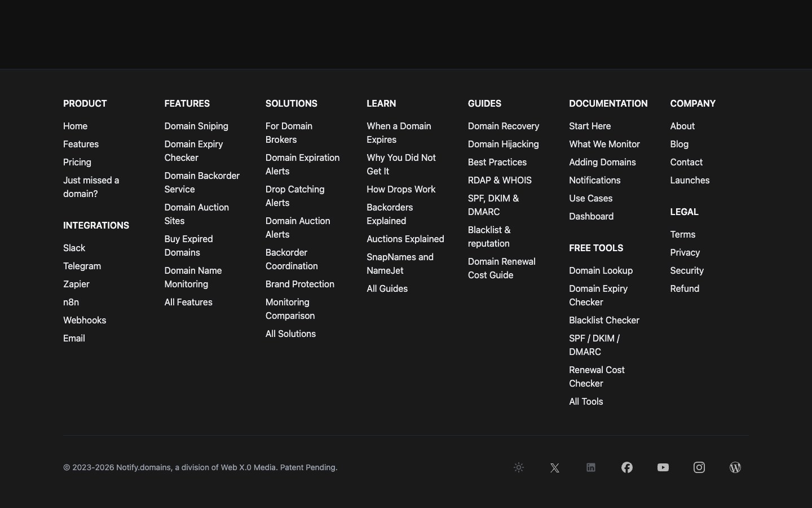Viewport: 812px width, 508px height.
Task: View All Solutions link
Action: pos(290,334)
